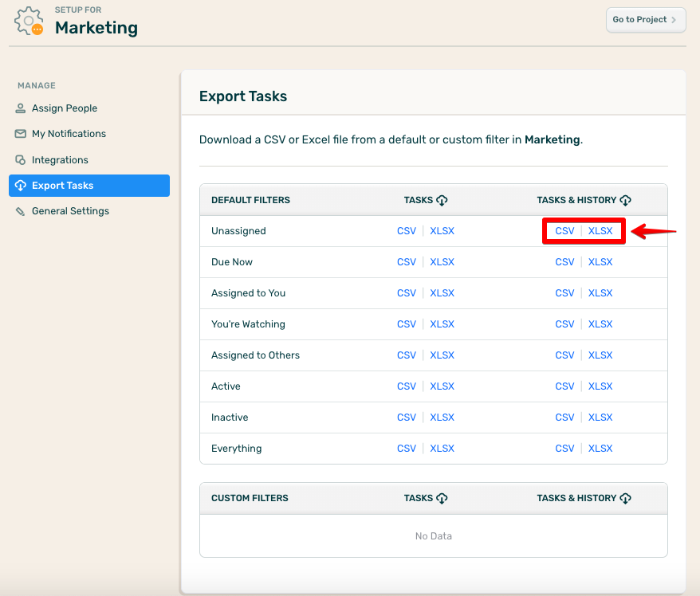Get Assigned to You tasks & history CSV

pyautogui.click(x=564, y=293)
